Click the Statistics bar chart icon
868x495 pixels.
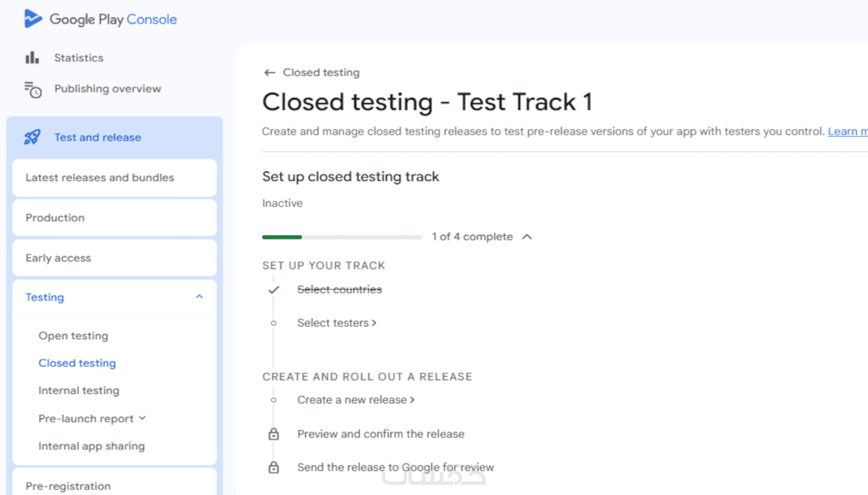tap(32, 58)
